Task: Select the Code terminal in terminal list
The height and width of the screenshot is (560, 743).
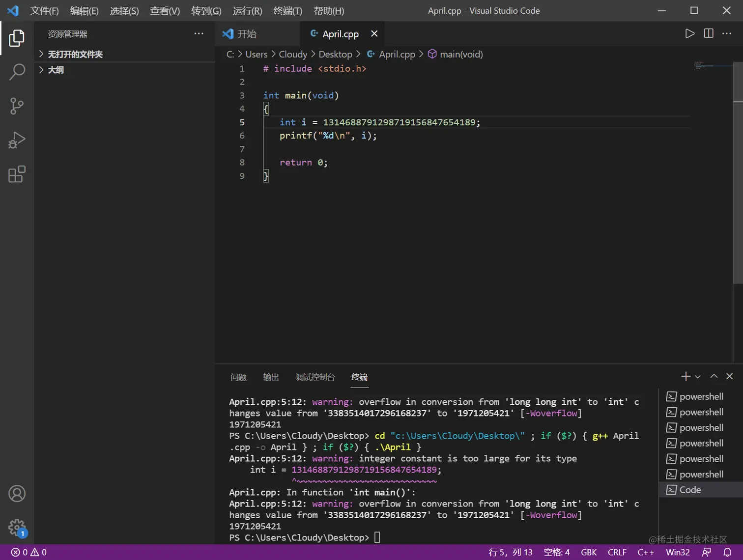Action: coord(690,490)
